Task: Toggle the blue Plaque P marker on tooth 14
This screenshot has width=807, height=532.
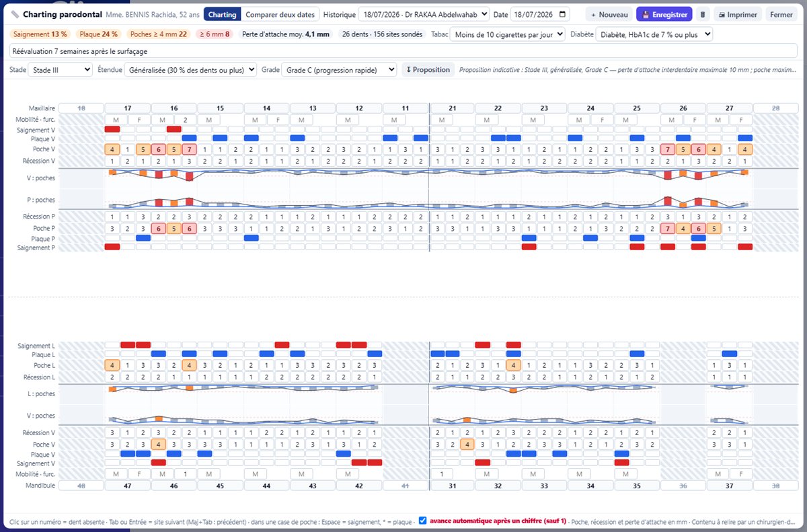Action: [252, 237]
